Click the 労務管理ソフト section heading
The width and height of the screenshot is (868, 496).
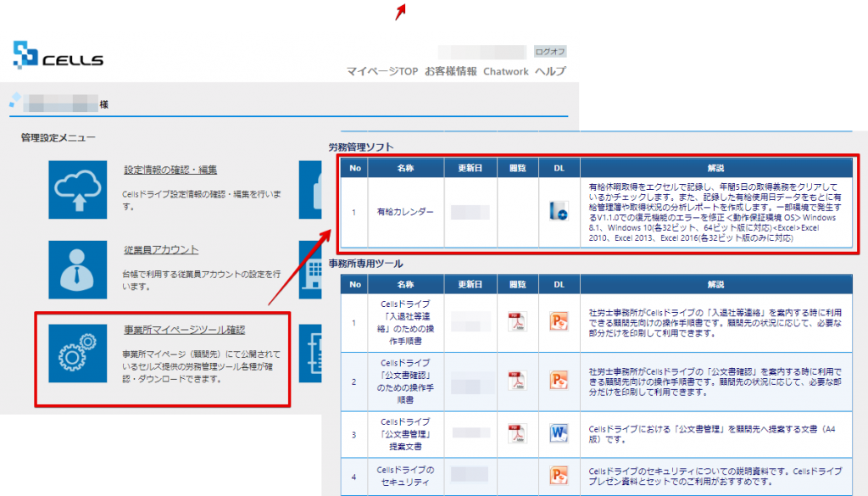coord(361,148)
